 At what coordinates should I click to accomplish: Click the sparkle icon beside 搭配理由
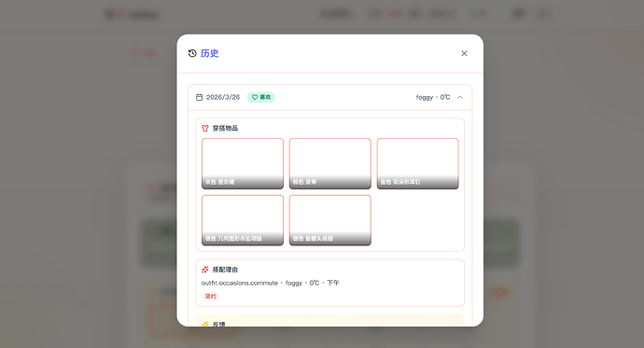(205, 270)
